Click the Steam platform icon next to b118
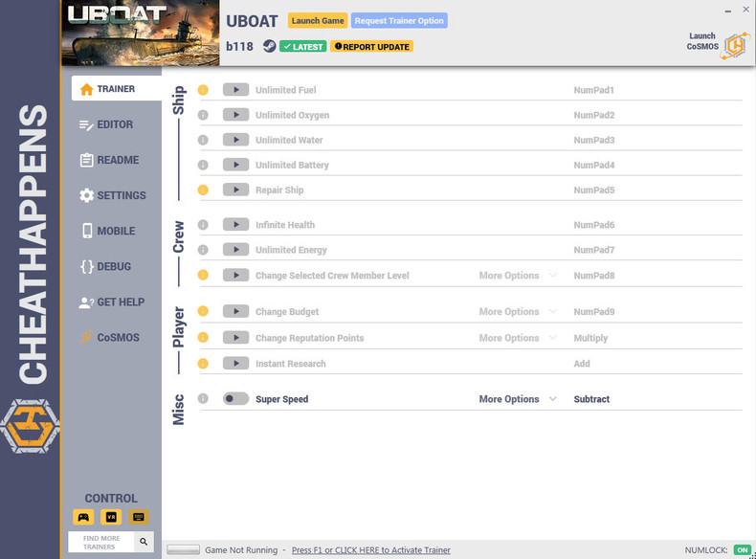The width and height of the screenshot is (756, 559). coord(269,46)
